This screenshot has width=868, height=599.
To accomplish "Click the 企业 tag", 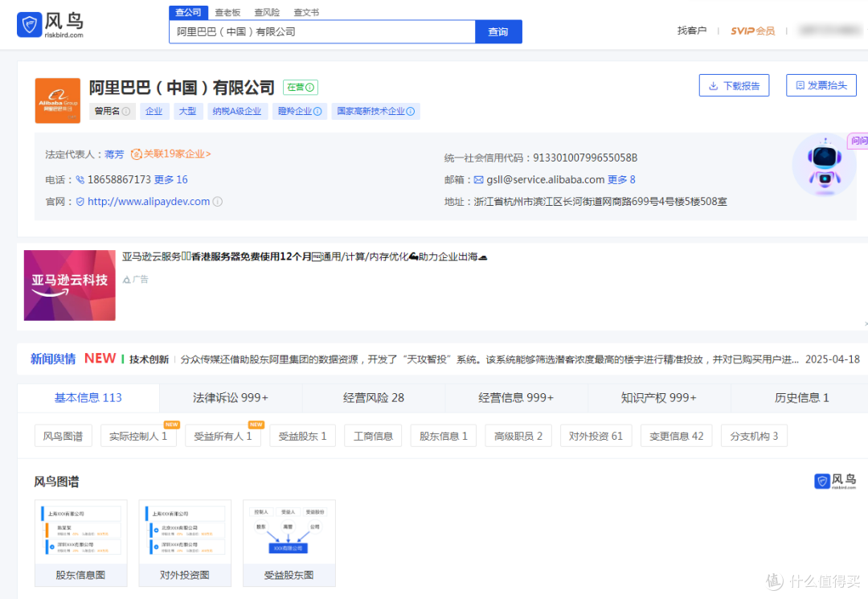I will point(154,111).
